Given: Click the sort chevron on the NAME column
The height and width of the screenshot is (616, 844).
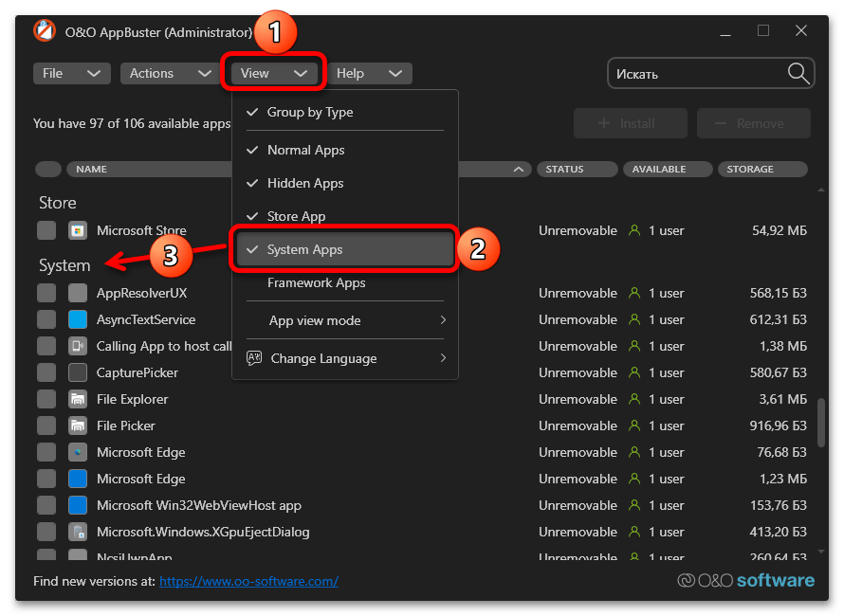Looking at the screenshot, I should pos(519,169).
